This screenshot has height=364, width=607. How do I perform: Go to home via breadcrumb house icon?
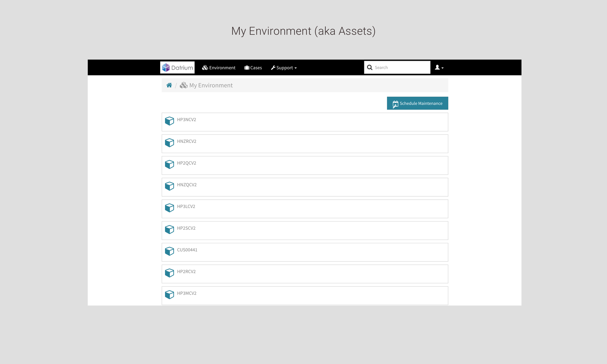pos(169,85)
